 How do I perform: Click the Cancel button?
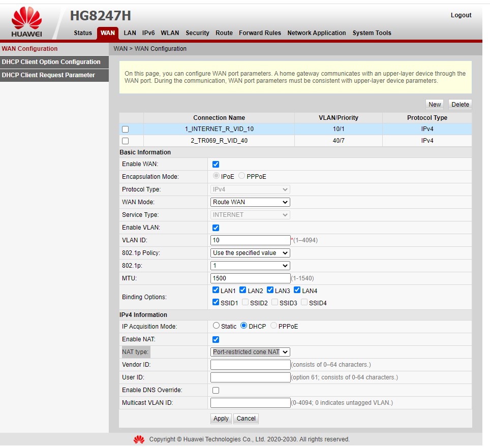[x=246, y=419]
